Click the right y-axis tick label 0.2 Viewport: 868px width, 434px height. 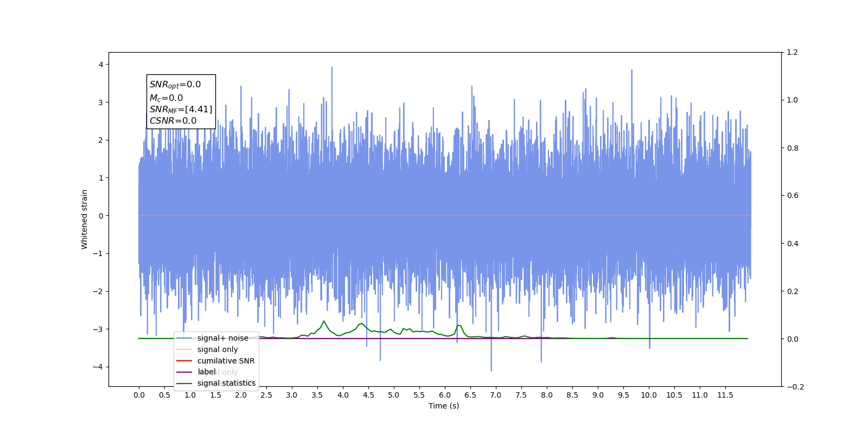(793, 291)
